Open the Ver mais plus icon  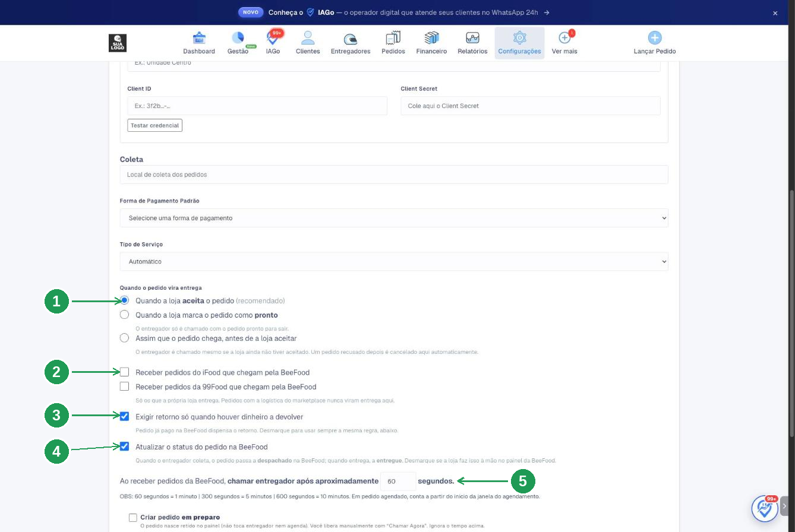point(564,37)
